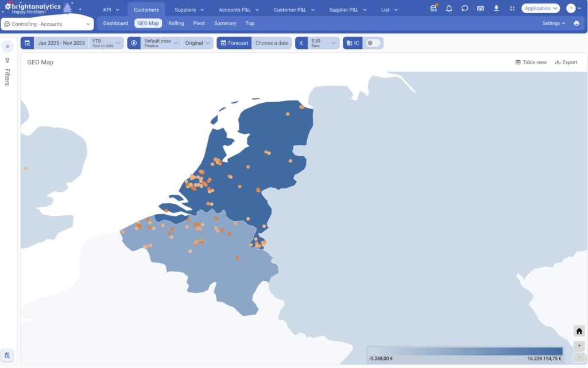588x368 pixels.
Task: Open the chat comments icon
Action: coord(465,9)
